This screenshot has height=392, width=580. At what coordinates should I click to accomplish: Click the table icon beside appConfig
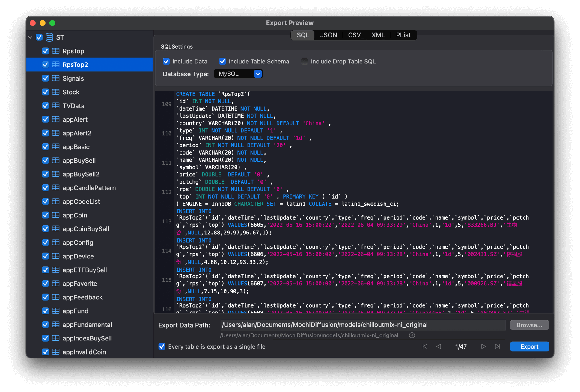click(56, 242)
